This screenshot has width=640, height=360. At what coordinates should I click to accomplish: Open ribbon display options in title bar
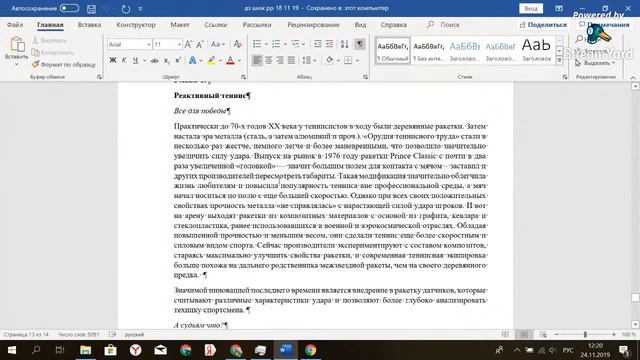pyautogui.click(x=559, y=9)
